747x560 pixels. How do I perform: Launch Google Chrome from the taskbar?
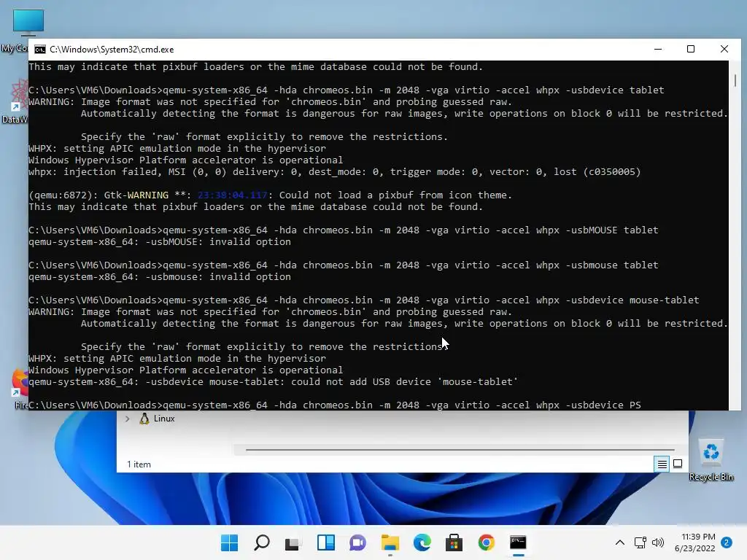tap(487, 542)
